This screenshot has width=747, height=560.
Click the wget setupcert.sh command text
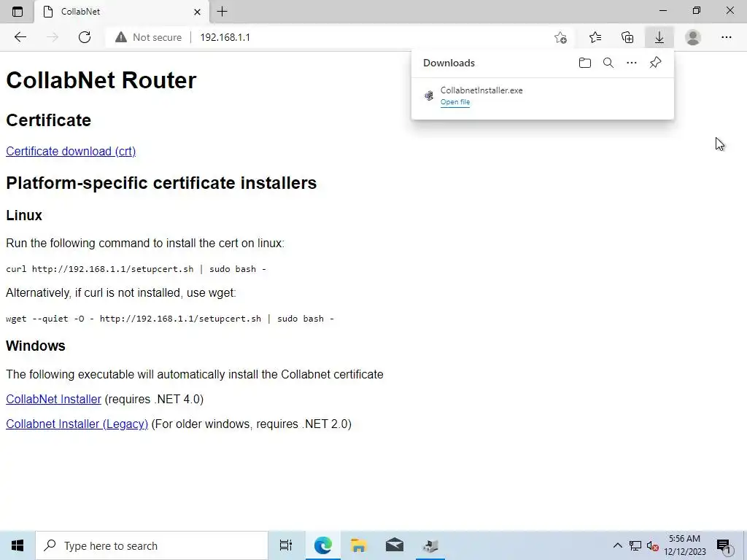169,319
